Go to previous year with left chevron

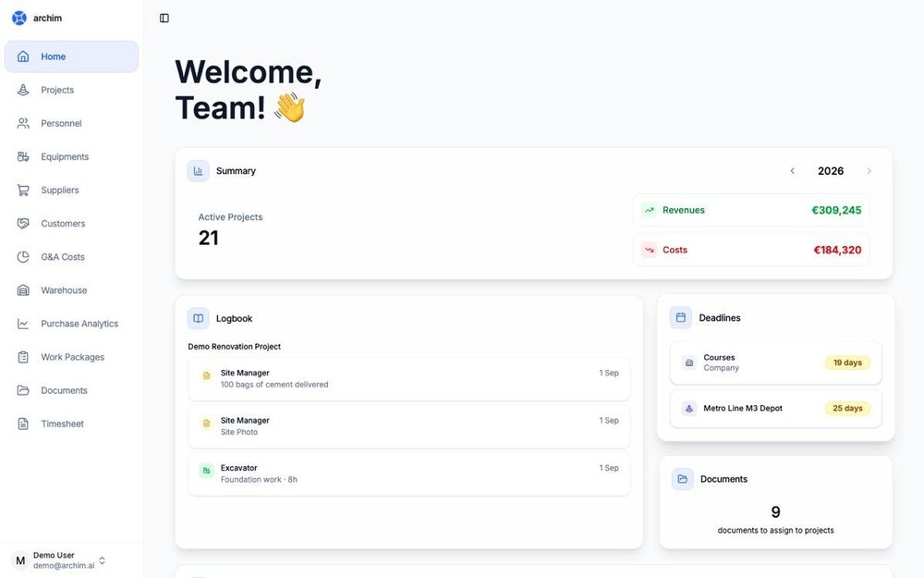coord(793,171)
